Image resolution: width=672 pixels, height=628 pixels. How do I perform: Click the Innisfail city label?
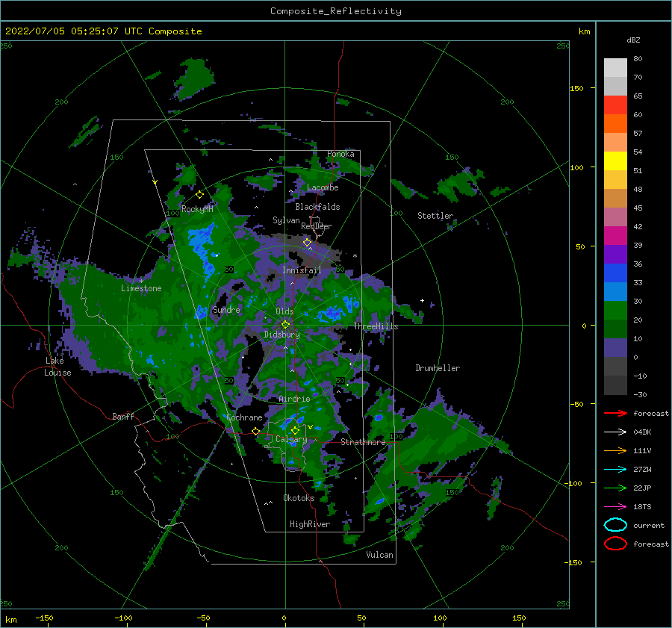click(302, 270)
